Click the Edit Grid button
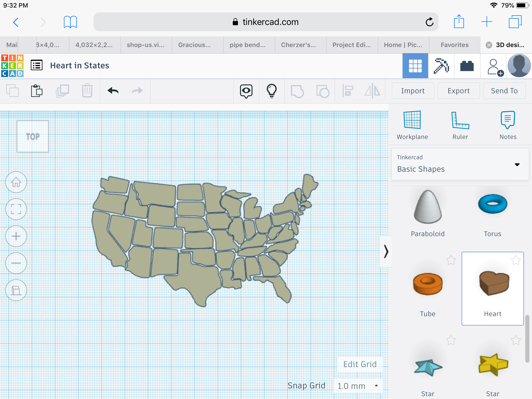 click(360, 364)
